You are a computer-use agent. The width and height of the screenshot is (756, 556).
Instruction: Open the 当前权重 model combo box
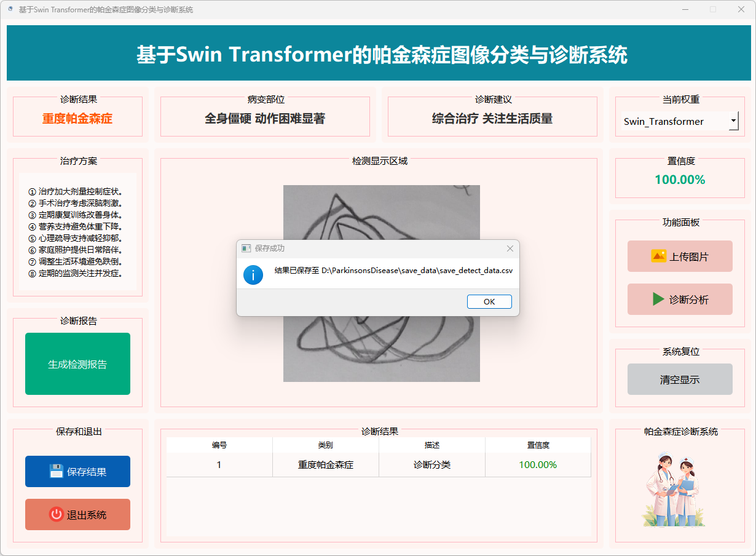coord(672,121)
